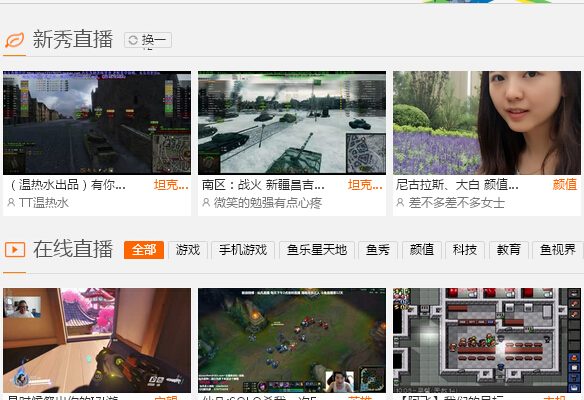Open streamer name 微笑的勉强有点心疼

coord(268,203)
